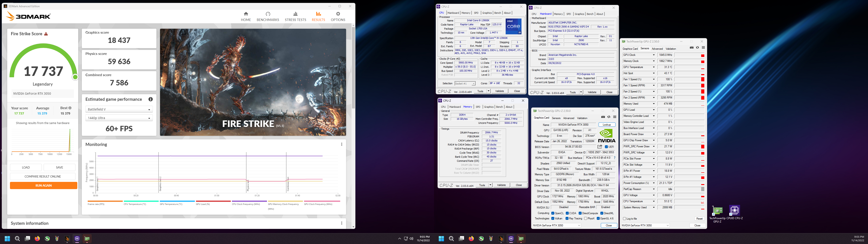Open Bench tab in CPU-Z Mainboard window
Viewport: 868px width, 244px height.
tap(590, 14)
